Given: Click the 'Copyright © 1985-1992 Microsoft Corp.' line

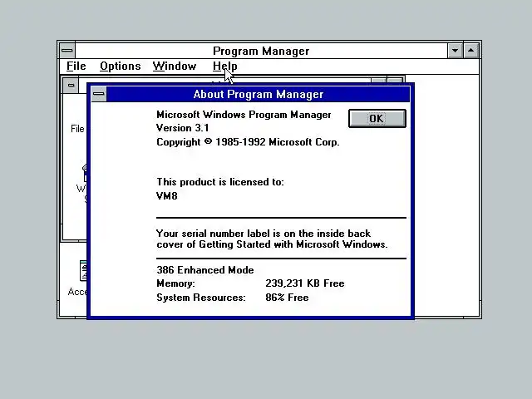Looking at the screenshot, I should [x=248, y=142].
